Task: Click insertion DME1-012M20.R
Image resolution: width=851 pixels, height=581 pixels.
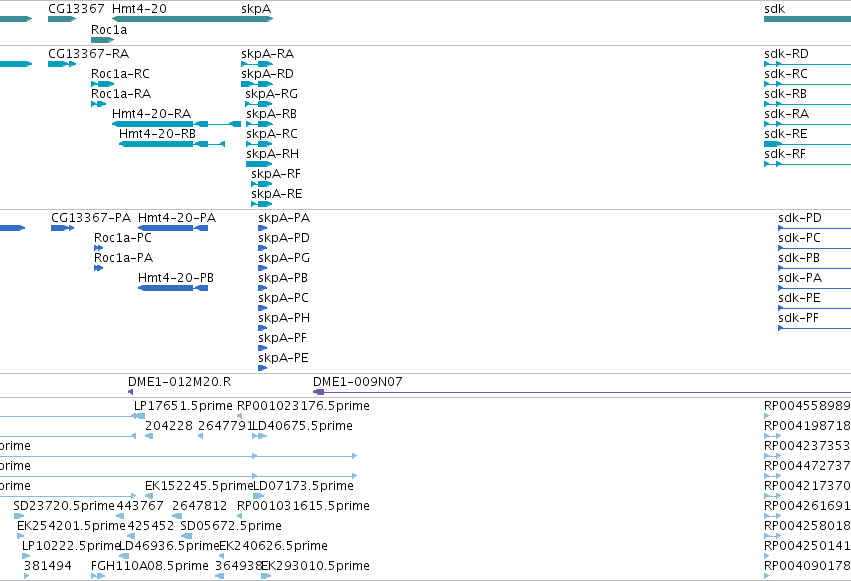Action: pos(180,382)
